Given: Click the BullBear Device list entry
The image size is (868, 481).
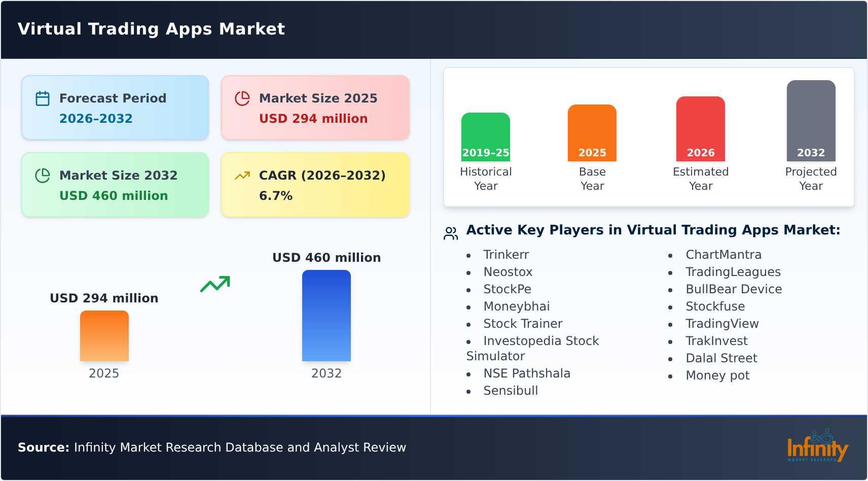Looking at the screenshot, I should pyautogui.click(x=734, y=289).
